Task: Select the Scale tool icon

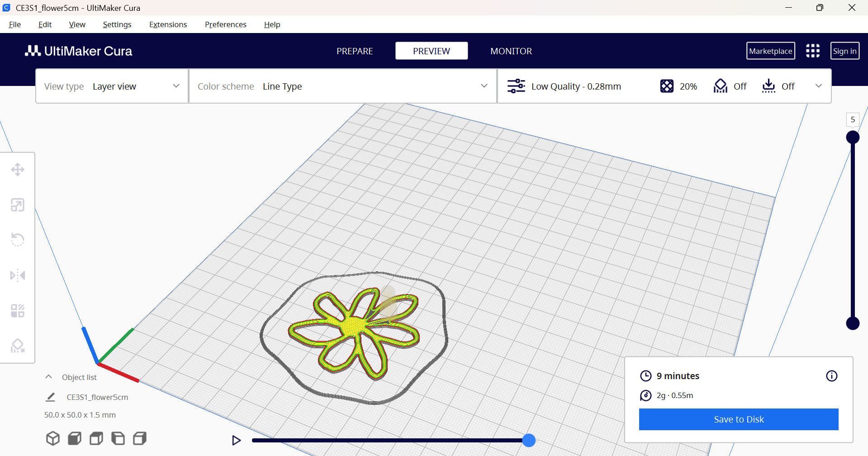Action: [18, 205]
